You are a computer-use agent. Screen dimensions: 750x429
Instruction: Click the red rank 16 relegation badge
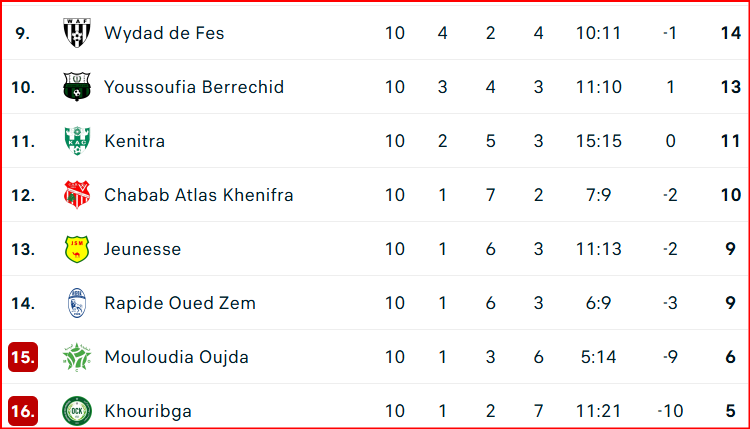pos(23,411)
